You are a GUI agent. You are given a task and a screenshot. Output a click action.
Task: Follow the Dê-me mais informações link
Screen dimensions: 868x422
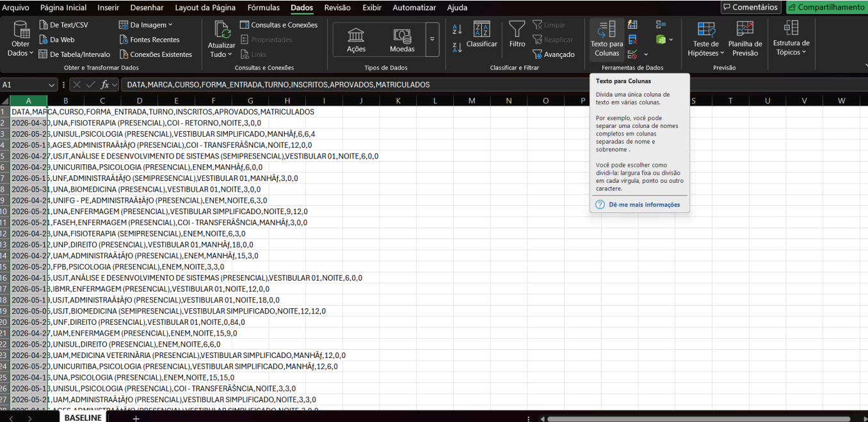coord(645,205)
